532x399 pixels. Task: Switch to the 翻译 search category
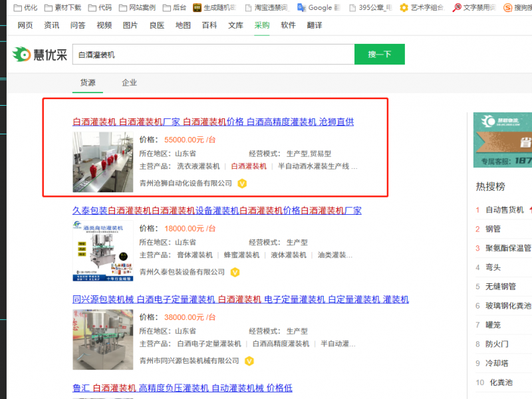[x=315, y=25]
